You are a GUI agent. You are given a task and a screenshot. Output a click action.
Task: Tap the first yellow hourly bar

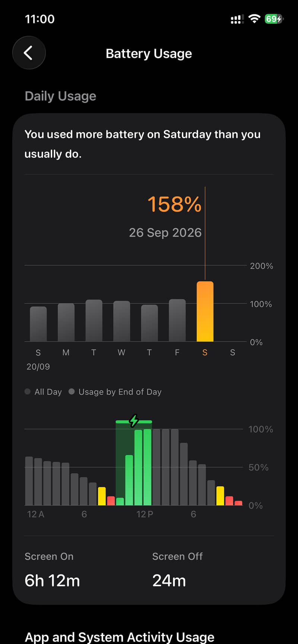click(x=102, y=496)
